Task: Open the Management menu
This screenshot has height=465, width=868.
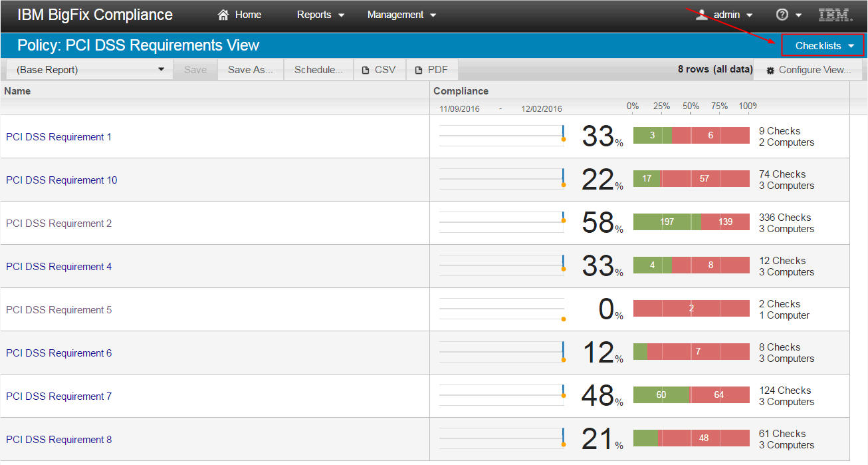Action: (401, 15)
